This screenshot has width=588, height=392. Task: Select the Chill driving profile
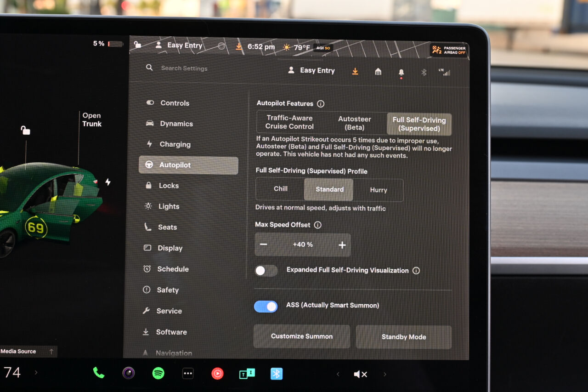tap(280, 189)
